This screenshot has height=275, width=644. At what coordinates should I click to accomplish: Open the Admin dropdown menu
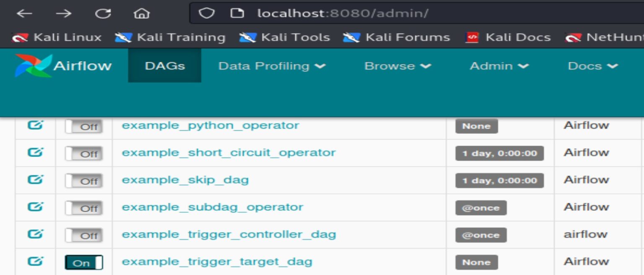pyautogui.click(x=499, y=65)
